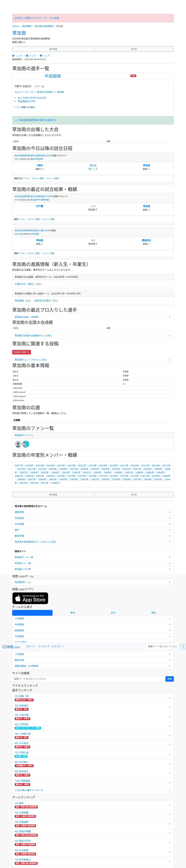The image size is (186, 868).
Task: Click ログイン in the navbar
Action: tap(31, 646)
